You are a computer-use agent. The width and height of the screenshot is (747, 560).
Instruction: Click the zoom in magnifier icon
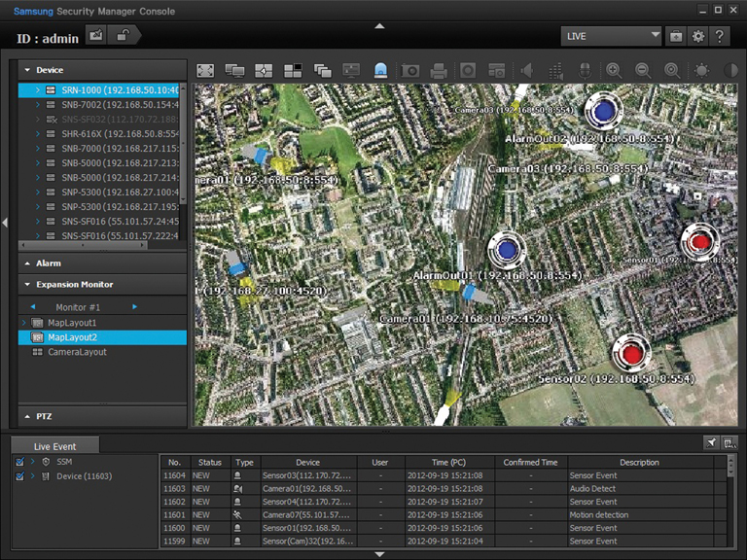614,71
